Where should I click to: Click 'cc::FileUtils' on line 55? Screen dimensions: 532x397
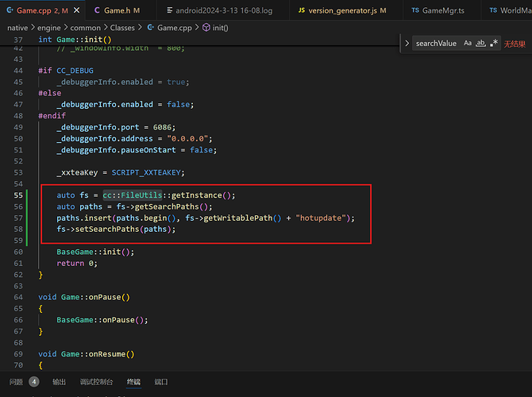(x=133, y=195)
